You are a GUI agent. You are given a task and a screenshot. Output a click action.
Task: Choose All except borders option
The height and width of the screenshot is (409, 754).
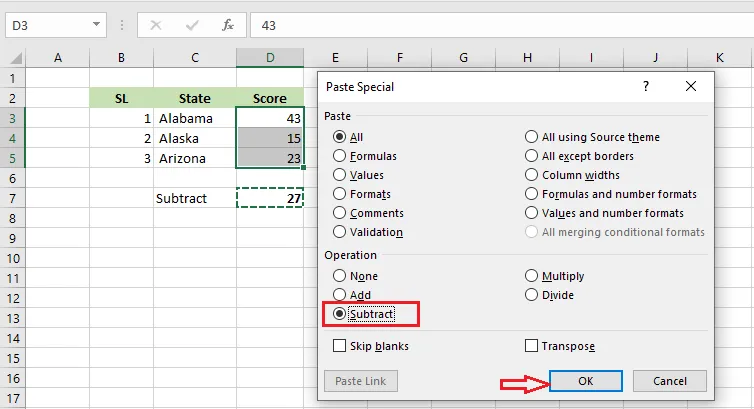579,156
